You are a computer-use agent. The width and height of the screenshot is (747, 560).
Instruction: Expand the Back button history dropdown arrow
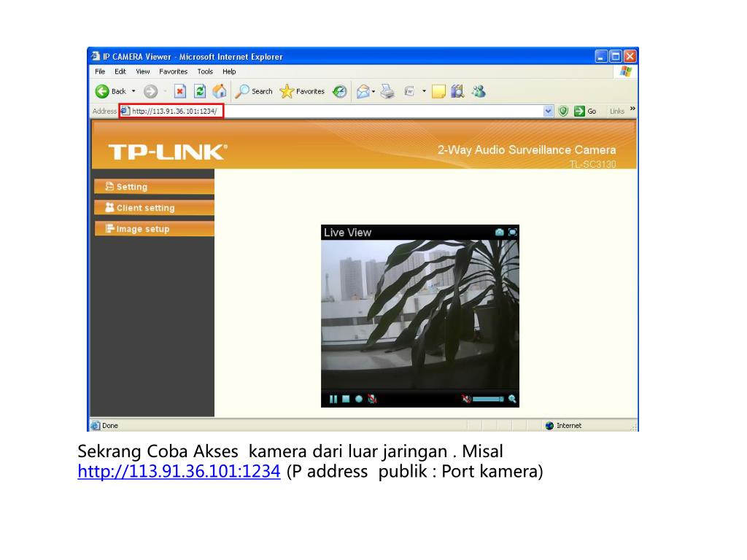click(133, 91)
